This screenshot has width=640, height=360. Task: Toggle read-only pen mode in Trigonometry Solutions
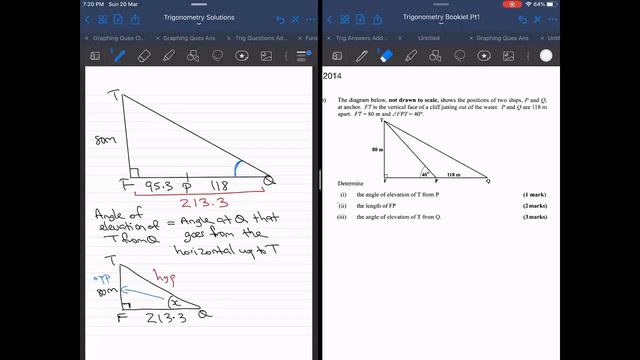tap(295, 20)
